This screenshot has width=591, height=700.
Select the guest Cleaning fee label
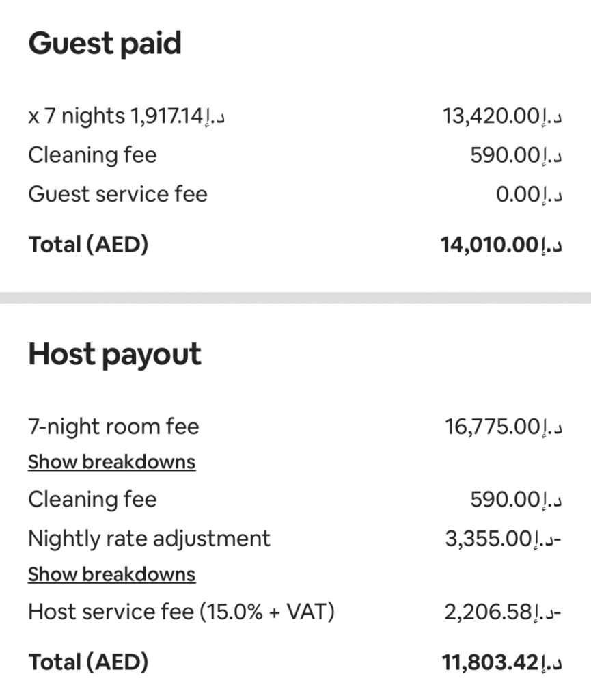point(92,155)
